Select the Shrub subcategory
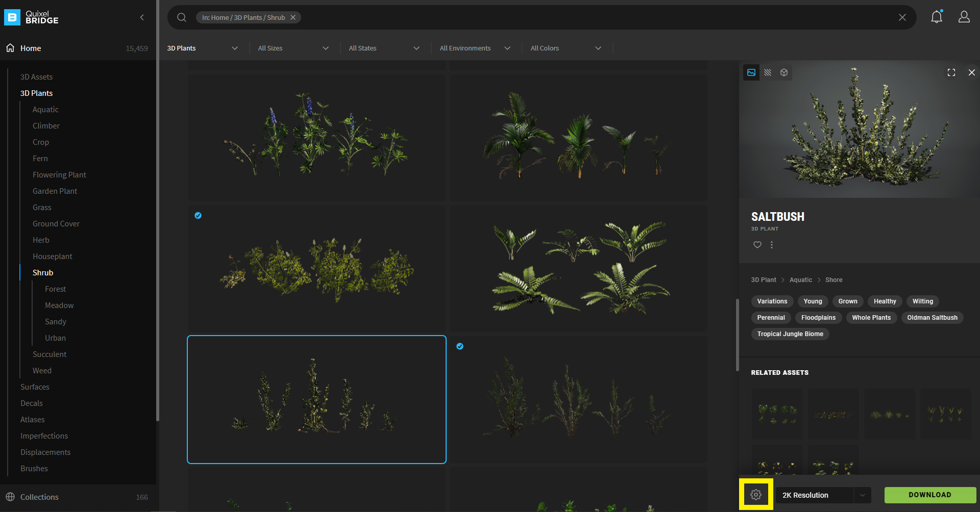The image size is (980, 512). [x=43, y=273]
